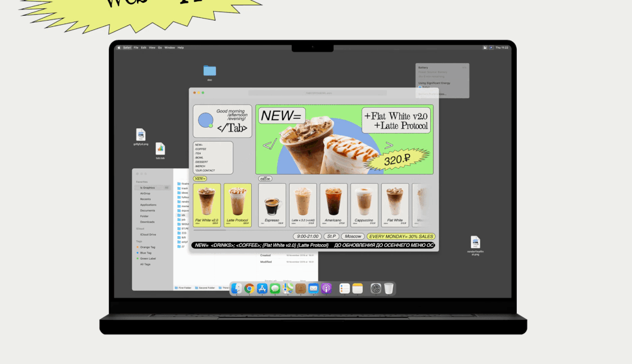Open the Safari menu
The image size is (632, 364).
pyautogui.click(x=127, y=47)
